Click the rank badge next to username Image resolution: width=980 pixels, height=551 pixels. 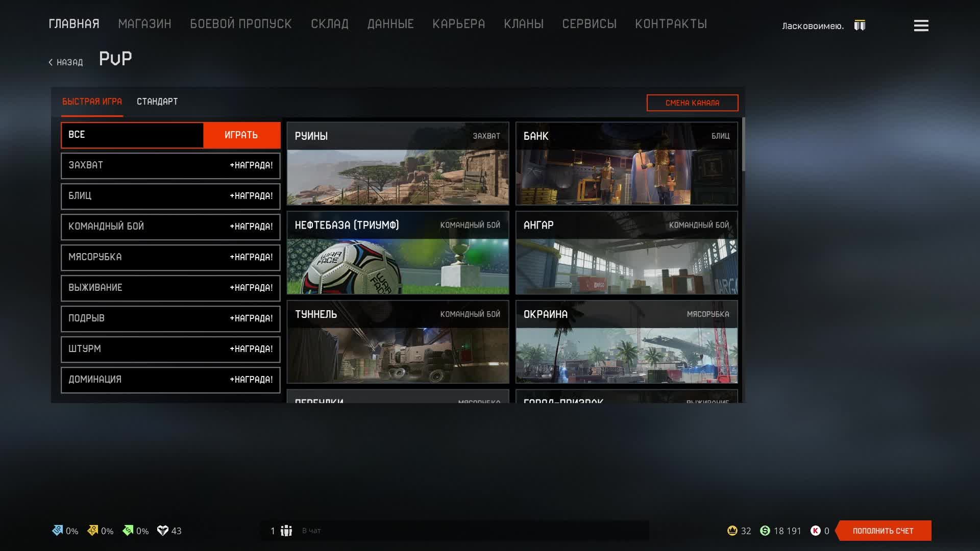click(860, 26)
